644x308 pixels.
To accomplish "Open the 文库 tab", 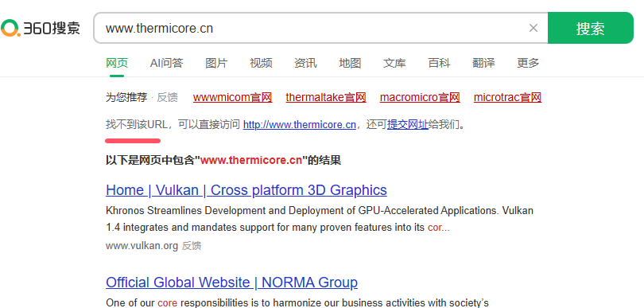I will click(394, 63).
